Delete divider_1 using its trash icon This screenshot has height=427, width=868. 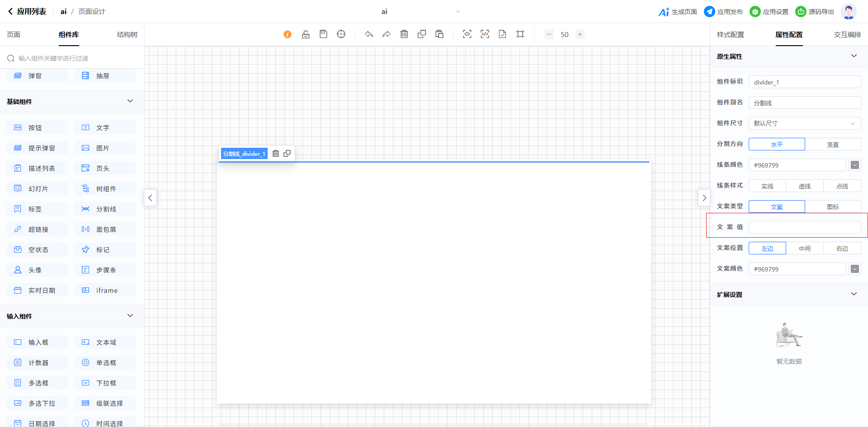(x=276, y=154)
